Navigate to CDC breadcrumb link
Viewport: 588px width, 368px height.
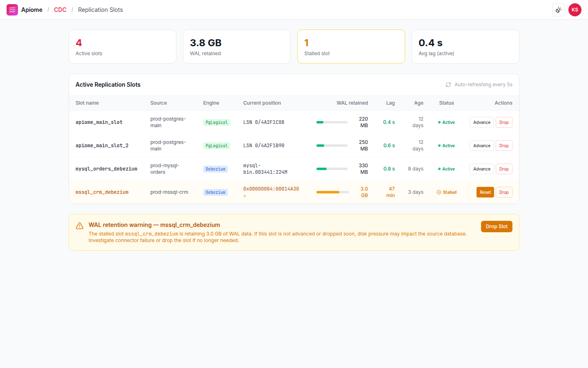[60, 10]
